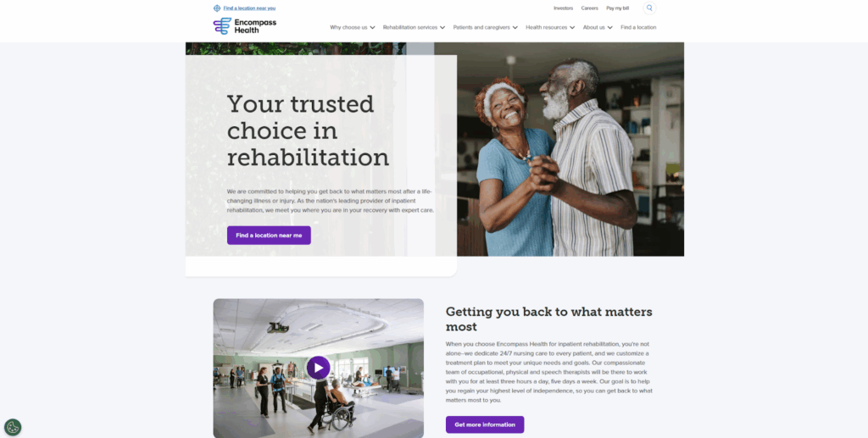Click the search magnifier icon

click(649, 8)
